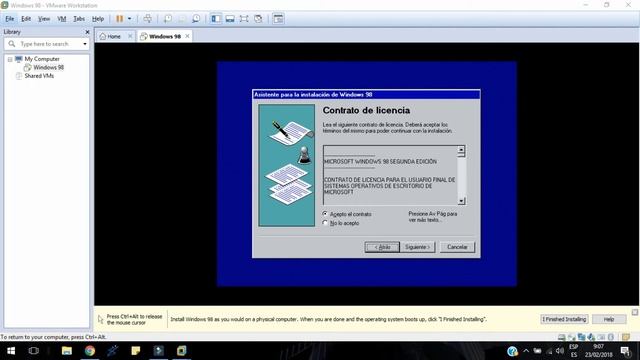Click the Atrás button in the wizard
Viewport: 640px width, 360px height.
click(x=382, y=247)
